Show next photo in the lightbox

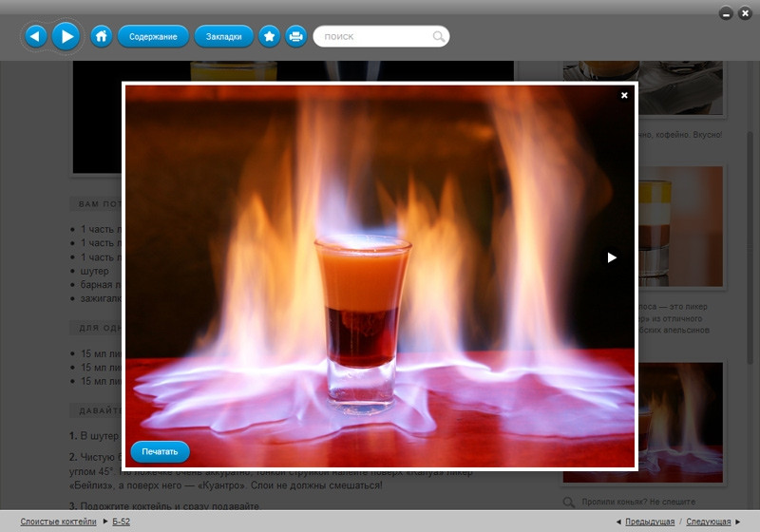pyautogui.click(x=612, y=257)
